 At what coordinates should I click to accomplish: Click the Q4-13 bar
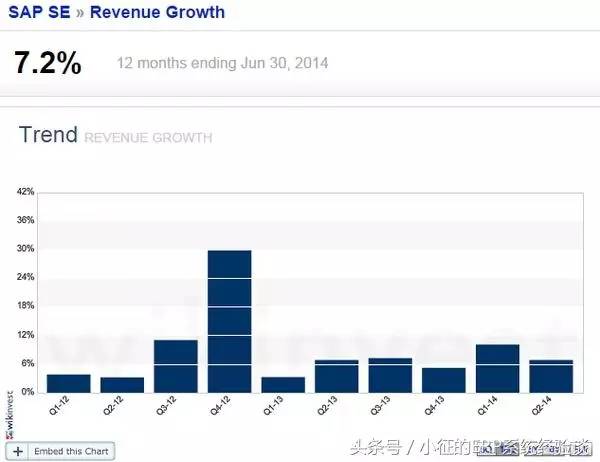[444, 380]
